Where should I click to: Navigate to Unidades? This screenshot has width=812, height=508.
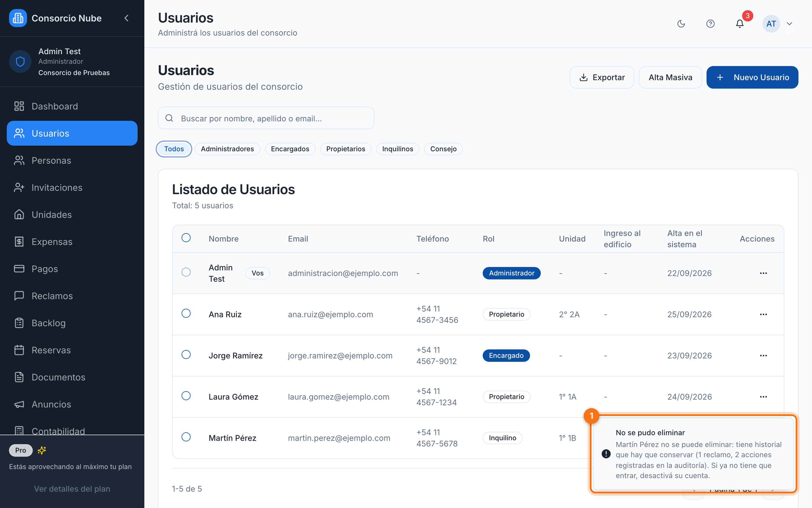(x=72, y=215)
